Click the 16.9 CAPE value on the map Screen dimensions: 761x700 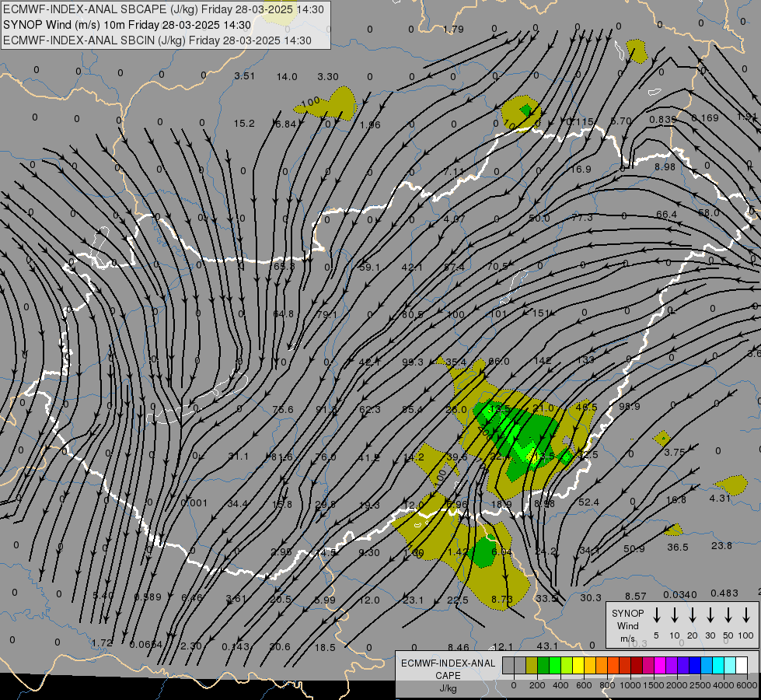click(x=581, y=169)
